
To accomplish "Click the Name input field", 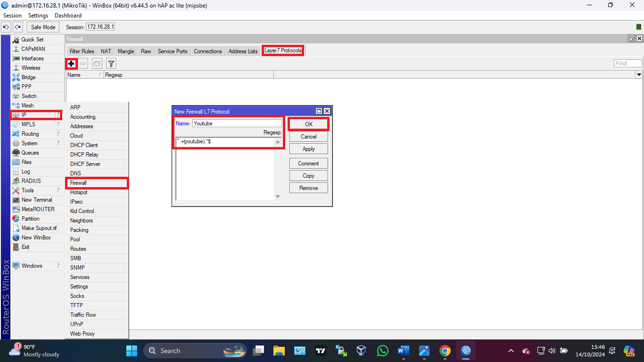I will point(237,123).
